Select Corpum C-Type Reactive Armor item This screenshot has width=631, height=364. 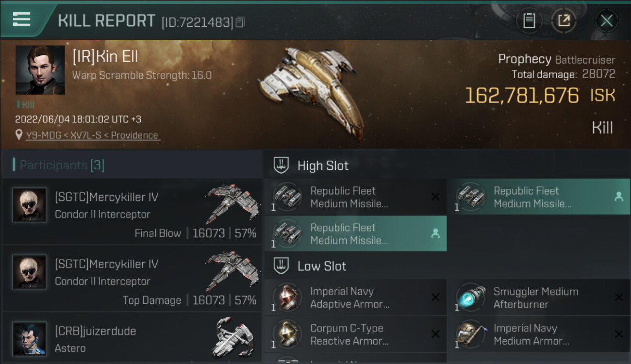point(355,334)
